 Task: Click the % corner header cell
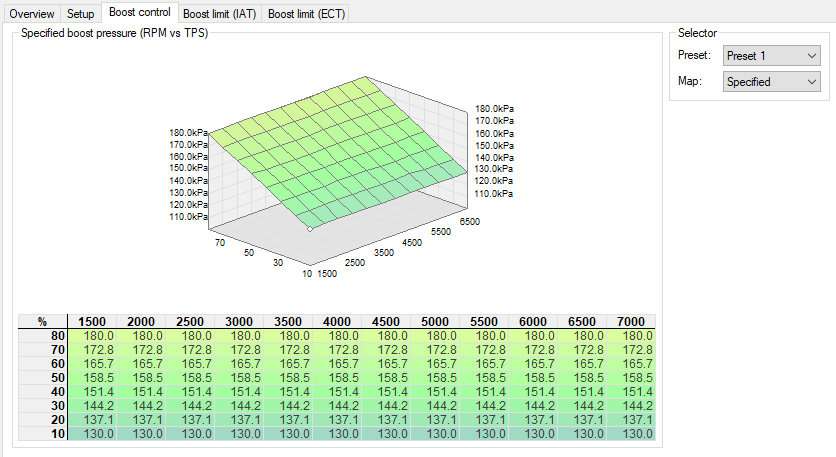tap(43, 322)
